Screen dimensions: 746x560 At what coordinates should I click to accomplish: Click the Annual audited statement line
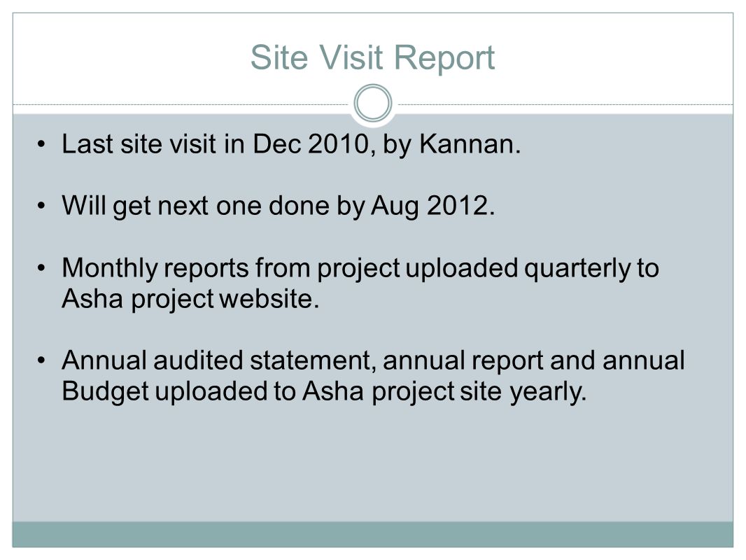[373, 360]
